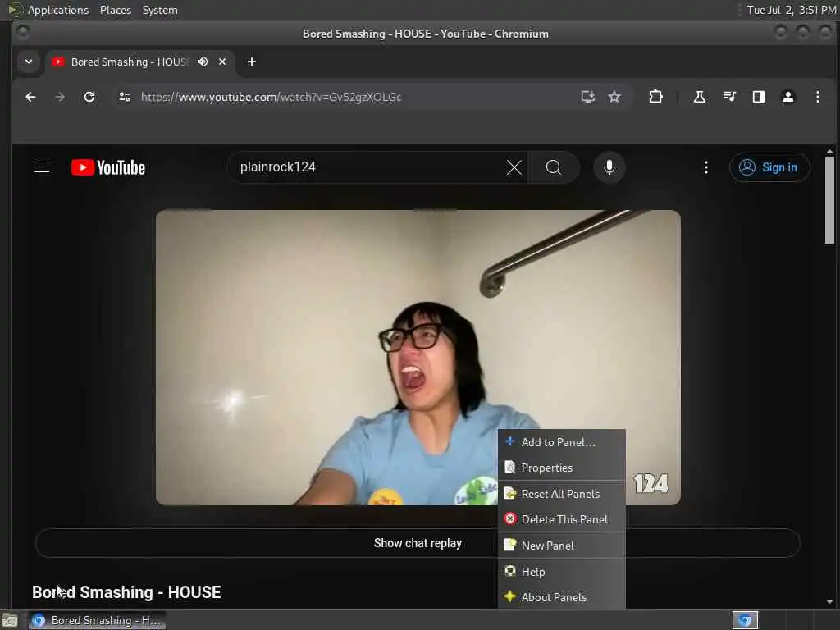This screenshot has height=630, width=840.
Task: Close the Bored Smashing tab
Action: [x=222, y=62]
